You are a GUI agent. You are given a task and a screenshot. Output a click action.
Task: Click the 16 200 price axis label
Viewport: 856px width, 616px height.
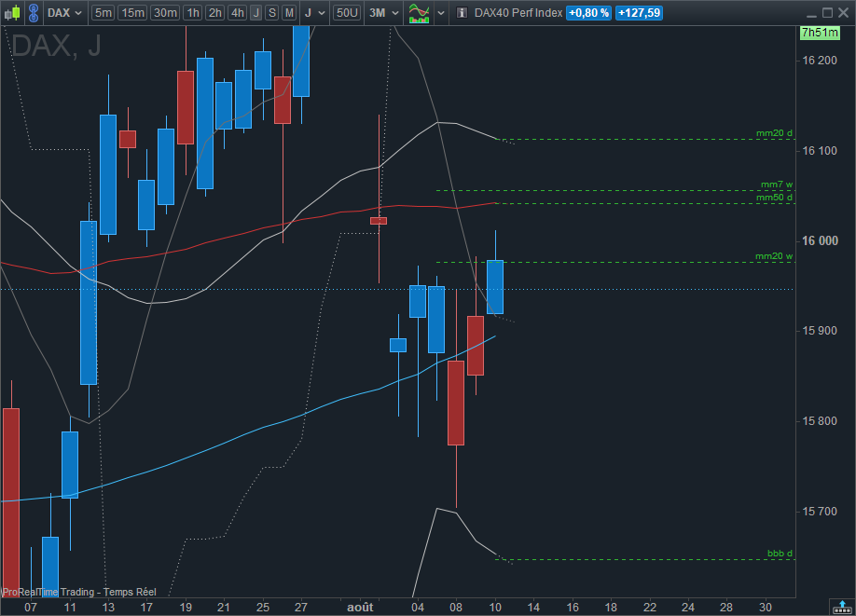[820, 61]
